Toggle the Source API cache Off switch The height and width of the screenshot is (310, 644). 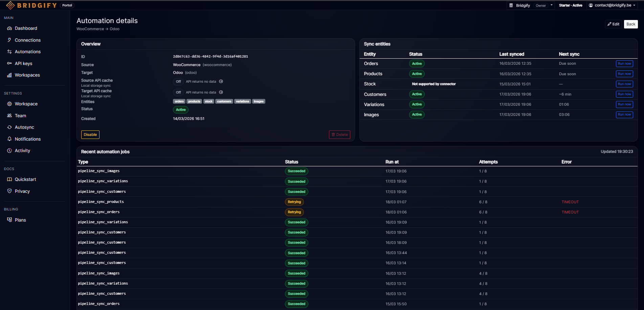(178, 82)
